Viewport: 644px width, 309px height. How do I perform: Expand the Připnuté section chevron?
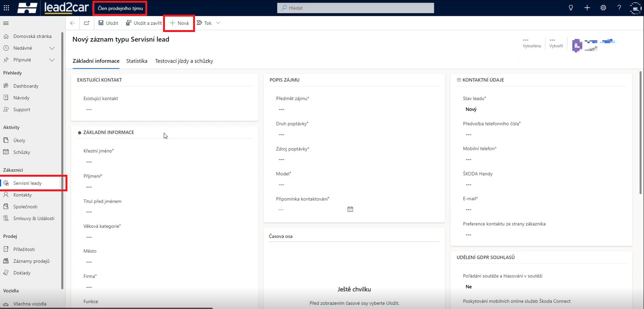point(52,60)
